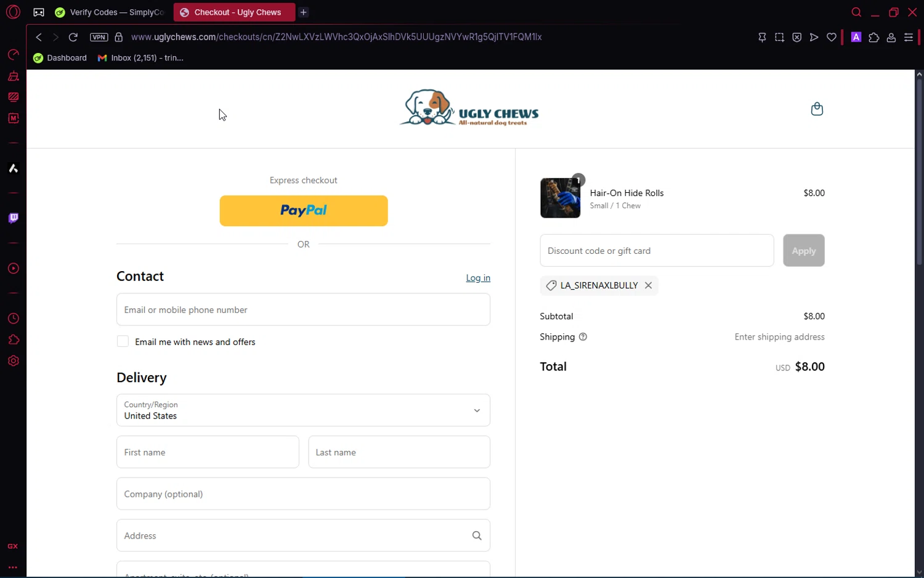Open the purple A extension
The width and height of the screenshot is (924, 578).
856,37
